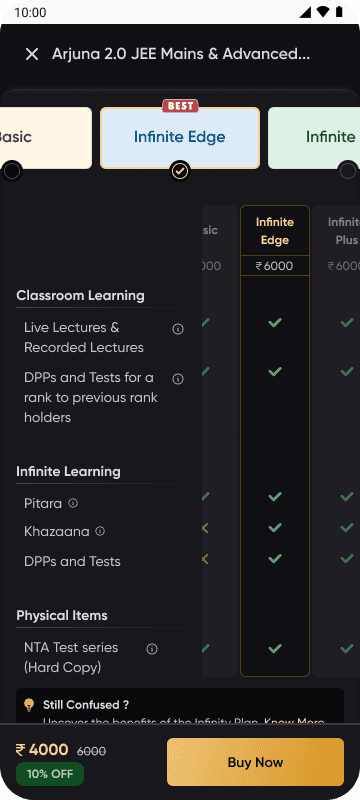Open info for Live Lectures & Recorded Lectures
The height and width of the screenshot is (800, 360).
pos(178,329)
